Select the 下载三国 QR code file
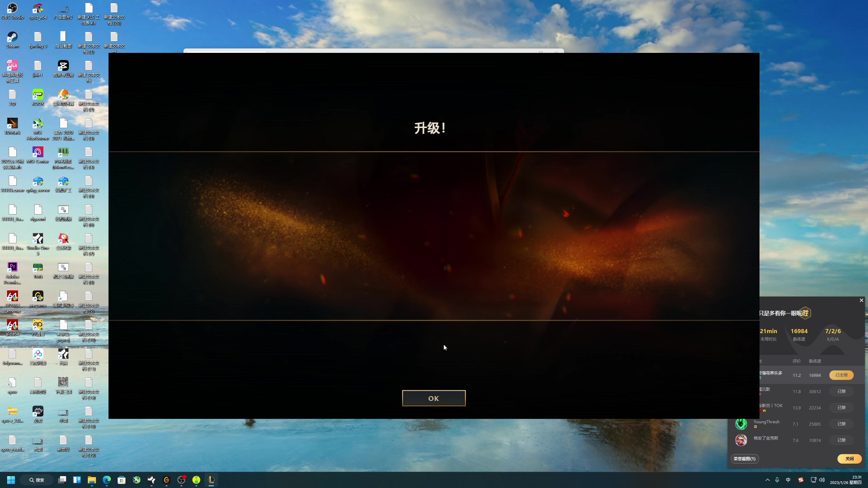 pyautogui.click(x=63, y=386)
